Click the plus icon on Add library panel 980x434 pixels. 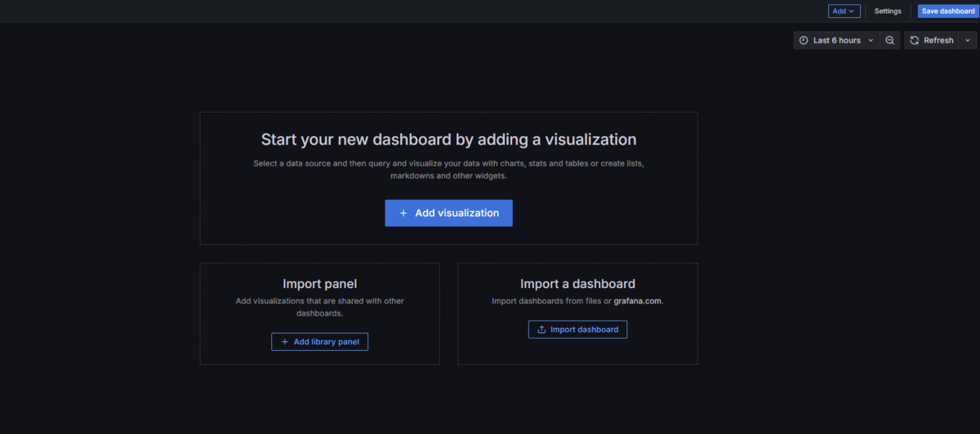coord(284,342)
